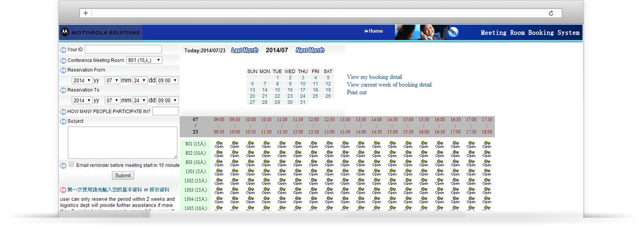Enable email reminder before meeting checkbox
This screenshot has height=229, width=644.
[71, 165]
